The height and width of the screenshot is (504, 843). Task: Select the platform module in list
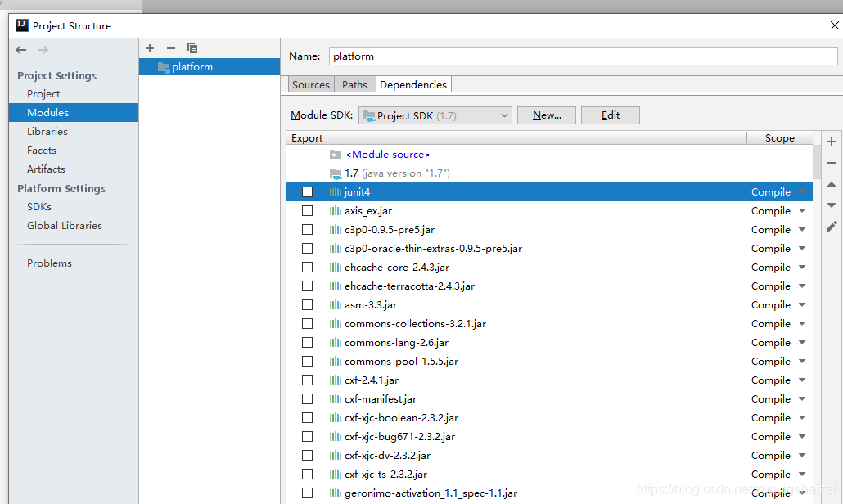pyautogui.click(x=210, y=67)
